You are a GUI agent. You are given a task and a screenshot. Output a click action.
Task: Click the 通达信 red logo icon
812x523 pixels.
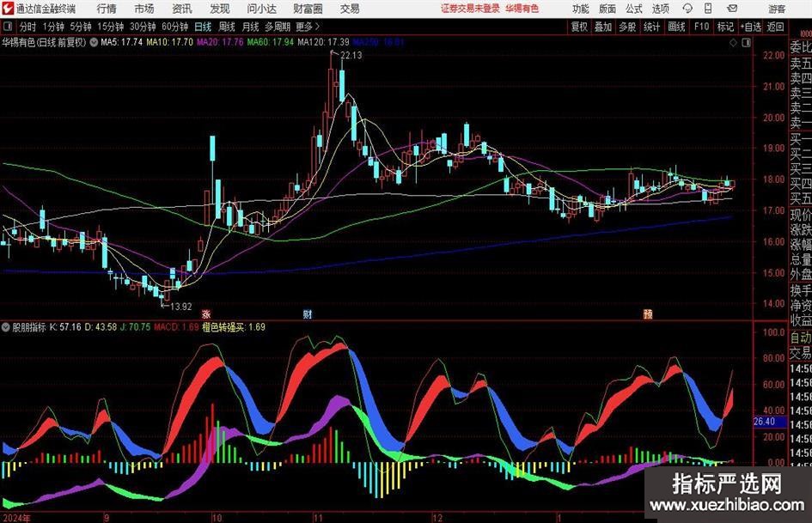(8, 9)
